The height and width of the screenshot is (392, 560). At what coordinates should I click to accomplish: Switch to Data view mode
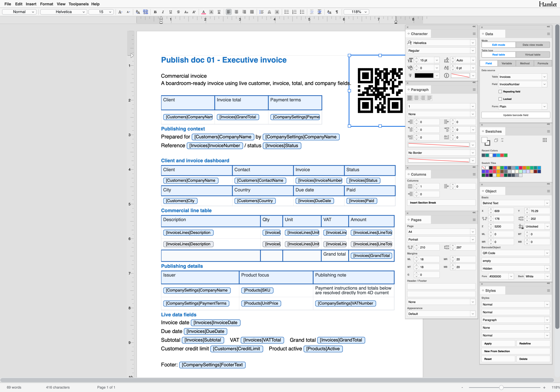tap(533, 45)
